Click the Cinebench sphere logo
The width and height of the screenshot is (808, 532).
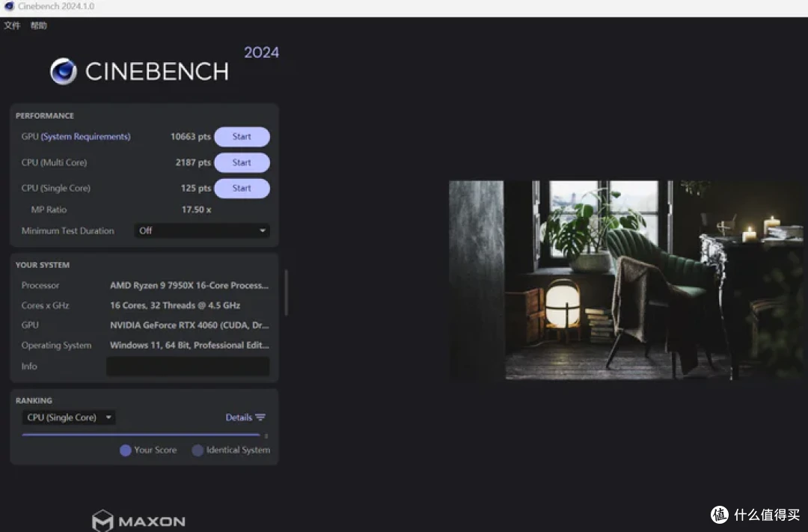click(64, 71)
